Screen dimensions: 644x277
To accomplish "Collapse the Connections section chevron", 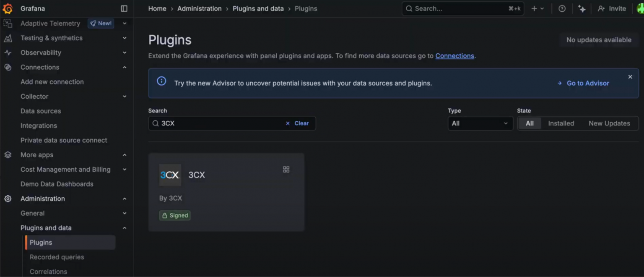I will (125, 67).
